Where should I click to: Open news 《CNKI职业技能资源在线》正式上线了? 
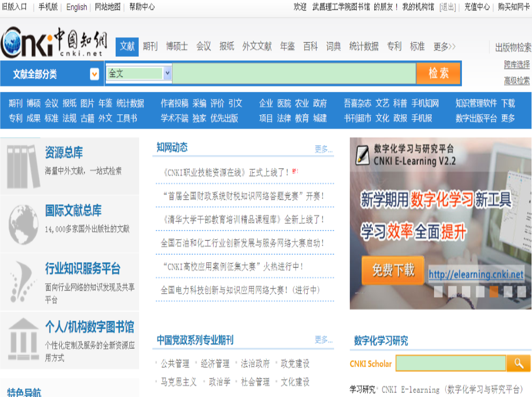coord(226,173)
